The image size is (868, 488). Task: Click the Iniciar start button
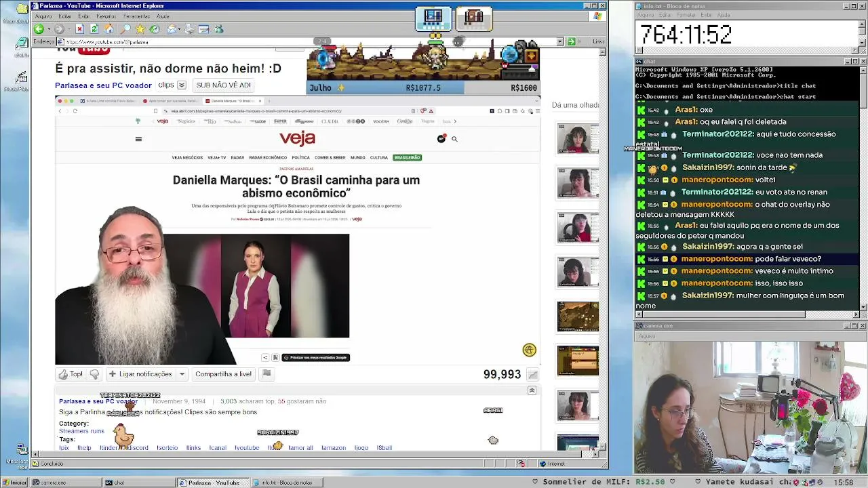click(15, 483)
